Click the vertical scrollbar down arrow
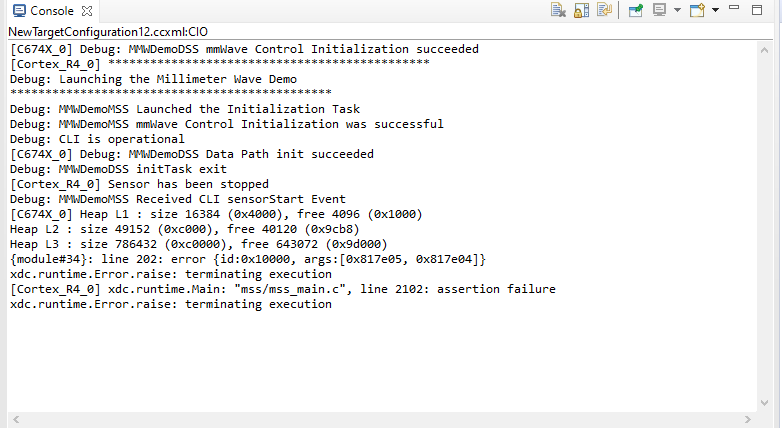 tap(764, 403)
